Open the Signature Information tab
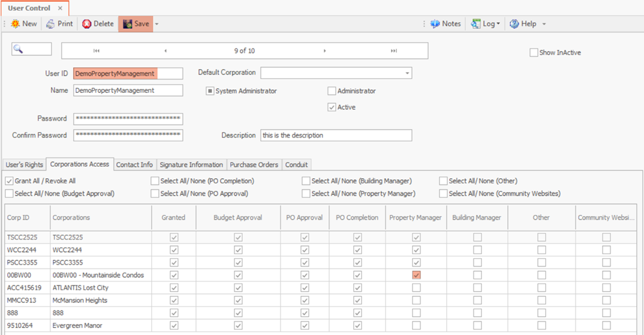The image size is (644, 335). [x=191, y=165]
